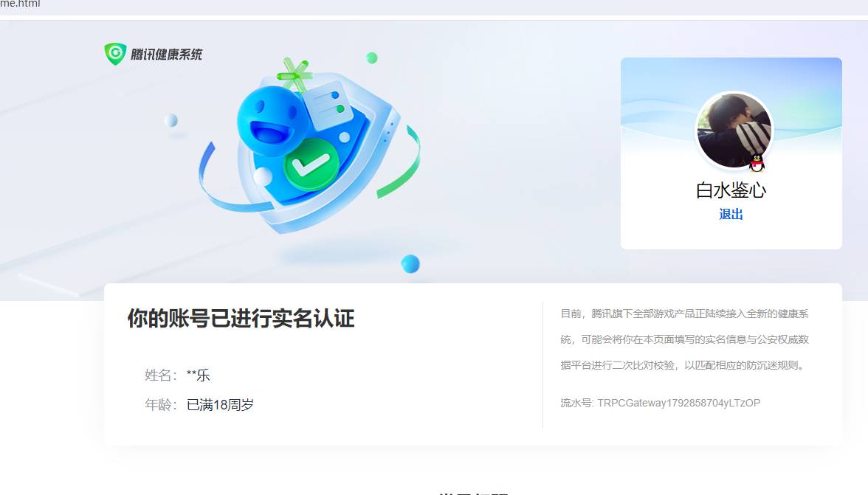Click the green checkmark badge on shield illustration
The image size is (868, 495).
click(x=311, y=165)
